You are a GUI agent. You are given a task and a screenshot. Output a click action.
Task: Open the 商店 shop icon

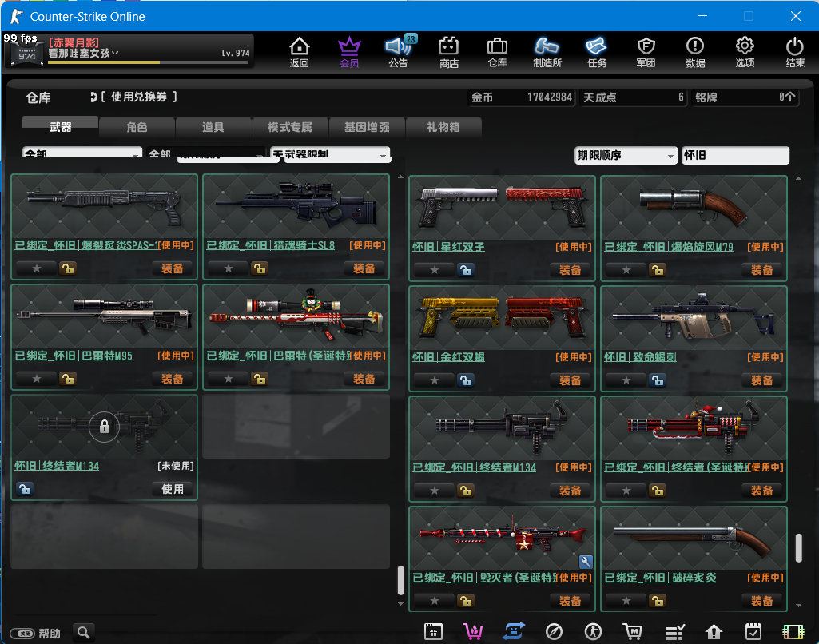(x=449, y=52)
